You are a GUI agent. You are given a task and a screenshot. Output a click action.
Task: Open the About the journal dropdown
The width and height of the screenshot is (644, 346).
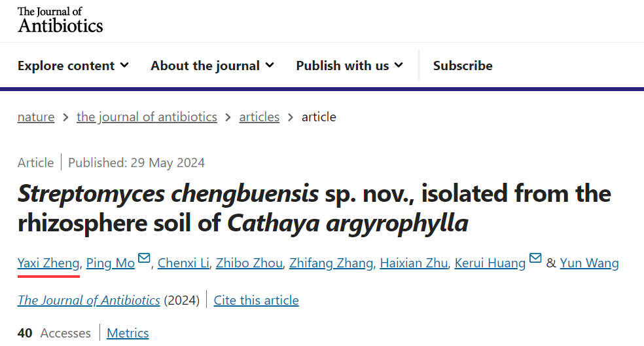click(212, 66)
